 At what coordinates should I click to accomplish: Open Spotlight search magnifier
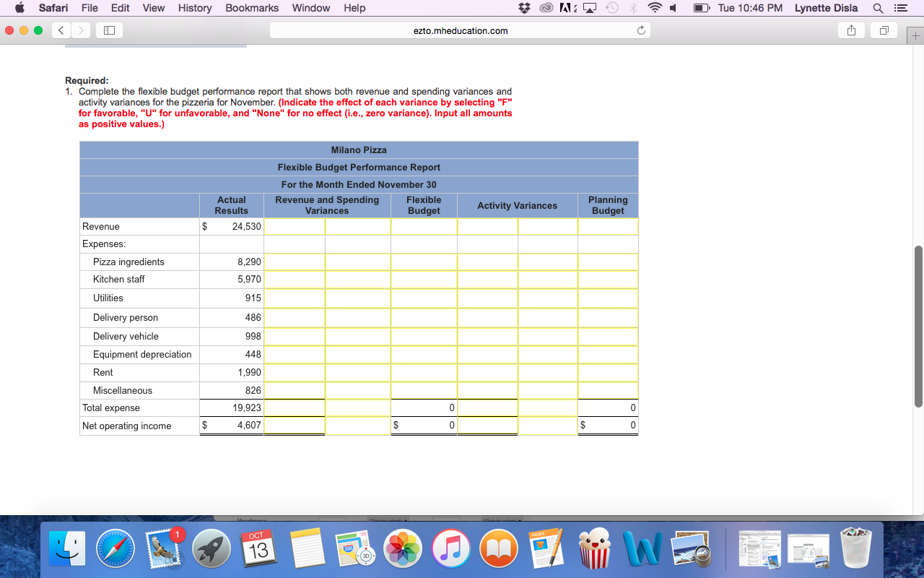(878, 8)
